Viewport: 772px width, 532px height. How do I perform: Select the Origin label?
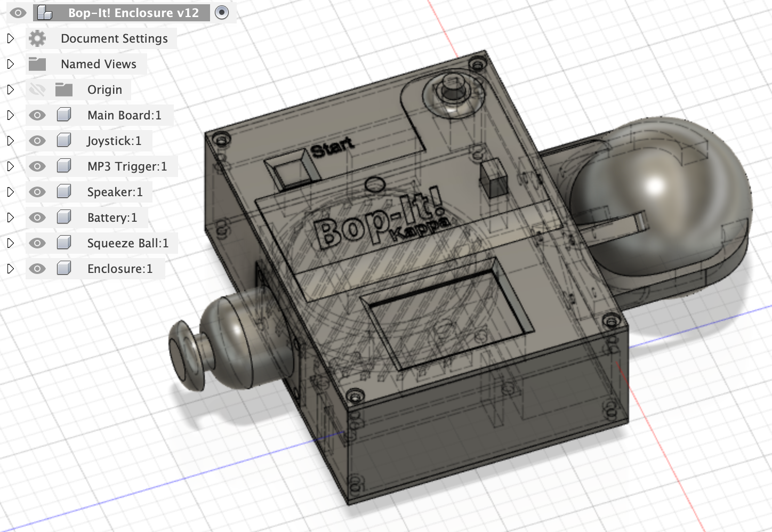pyautogui.click(x=105, y=90)
